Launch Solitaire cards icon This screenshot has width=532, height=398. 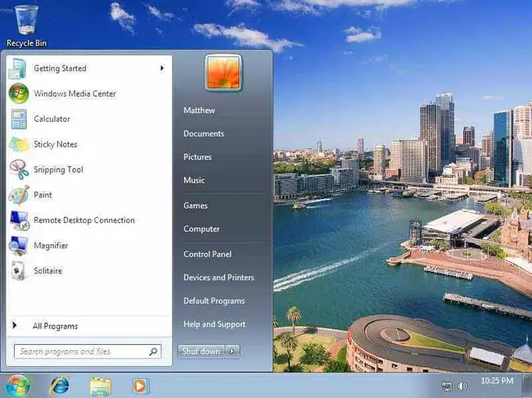tap(18, 271)
